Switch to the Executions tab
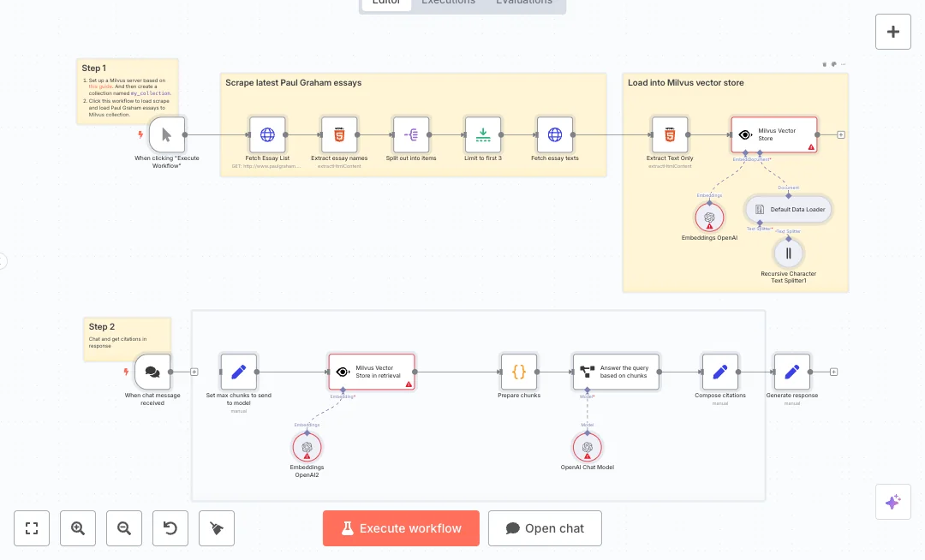 pyautogui.click(x=447, y=3)
